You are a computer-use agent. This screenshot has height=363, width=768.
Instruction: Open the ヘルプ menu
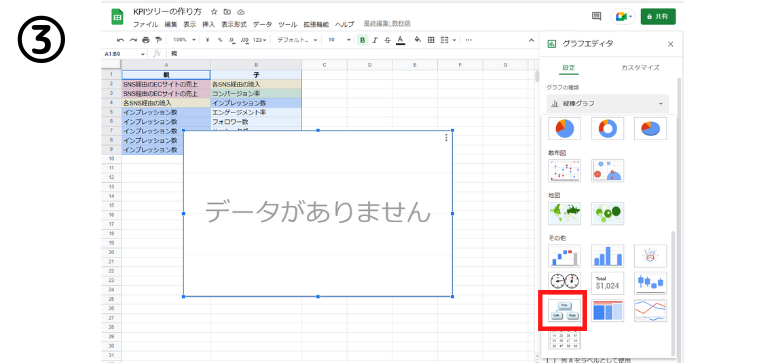pyautogui.click(x=344, y=24)
